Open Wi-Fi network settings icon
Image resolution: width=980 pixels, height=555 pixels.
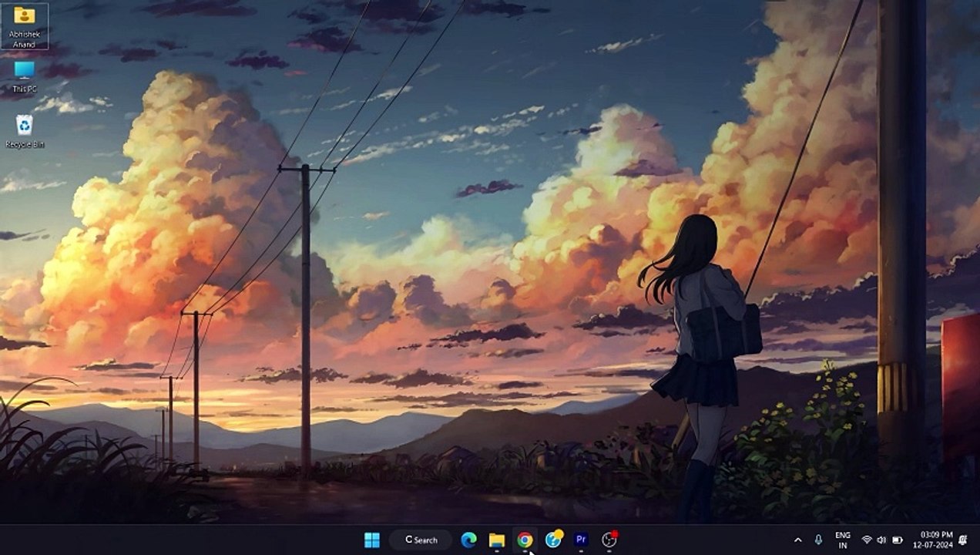(x=867, y=540)
